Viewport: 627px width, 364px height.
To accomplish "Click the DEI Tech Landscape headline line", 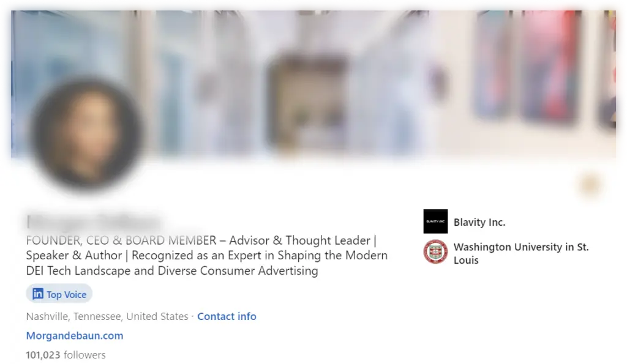I will click(172, 271).
